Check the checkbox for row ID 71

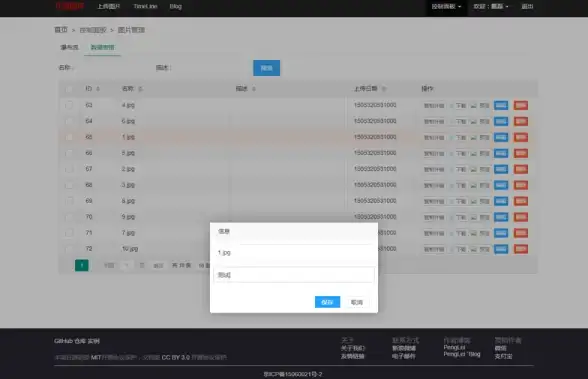(x=69, y=233)
